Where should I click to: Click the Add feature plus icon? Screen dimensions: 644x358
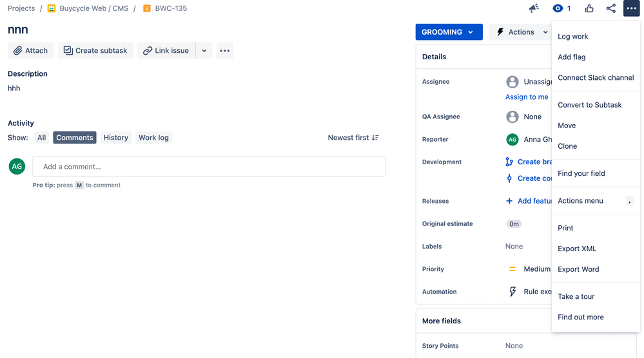click(509, 201)
